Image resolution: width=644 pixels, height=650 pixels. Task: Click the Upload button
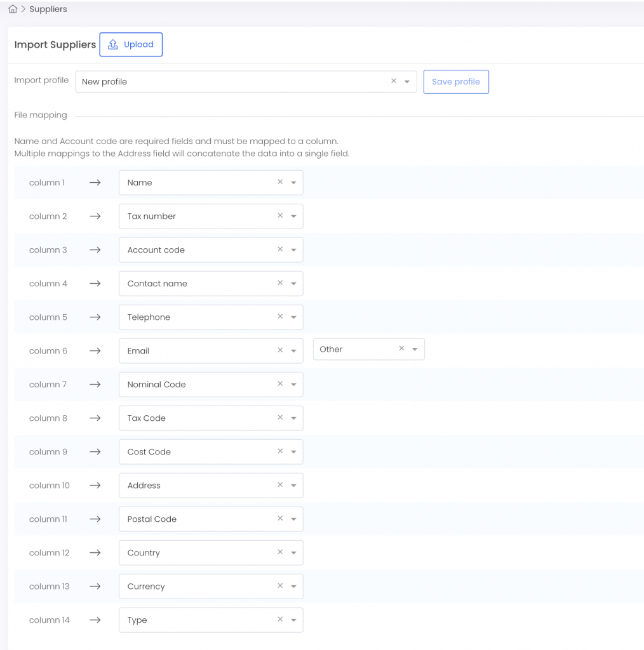131,44
